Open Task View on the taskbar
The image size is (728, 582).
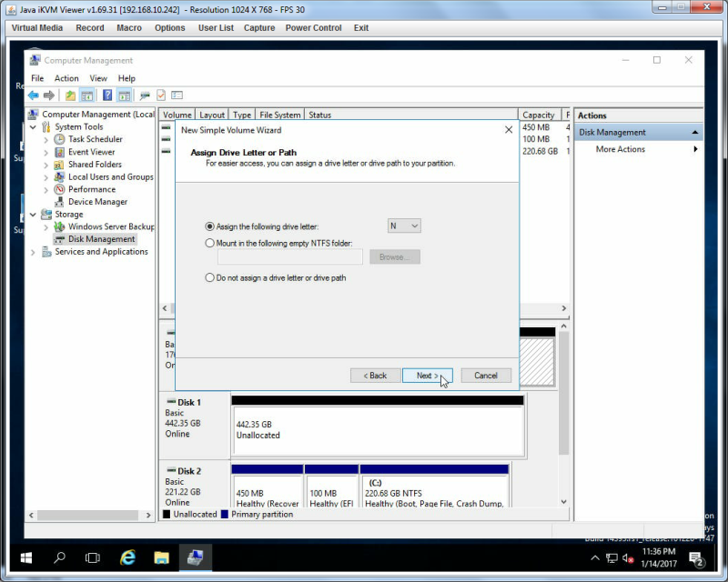[93, 557]
